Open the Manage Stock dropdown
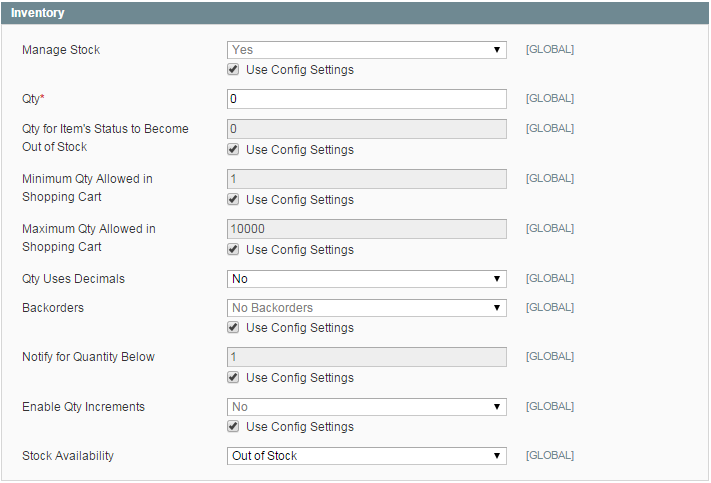 coord(367,50)
